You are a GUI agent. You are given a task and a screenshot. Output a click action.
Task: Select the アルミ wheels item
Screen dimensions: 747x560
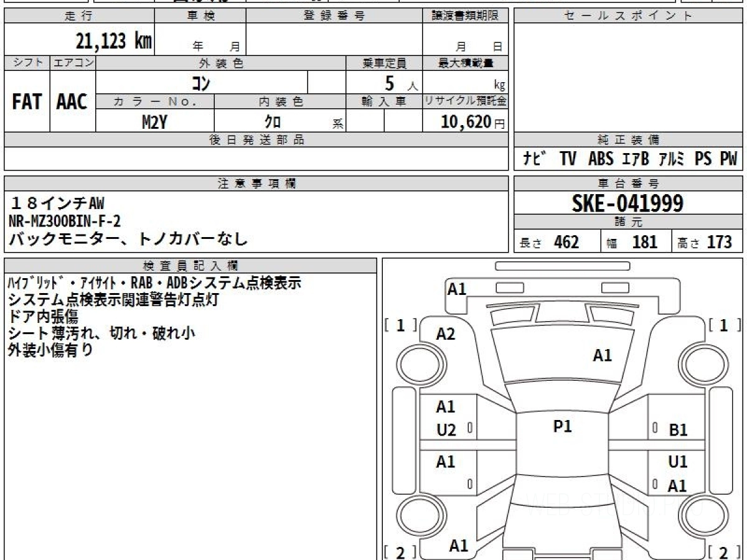[x=672, y=159]
